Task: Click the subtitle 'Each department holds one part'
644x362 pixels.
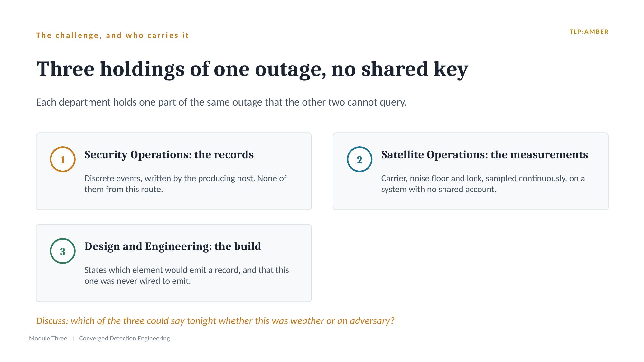Action: pos(221,102)
